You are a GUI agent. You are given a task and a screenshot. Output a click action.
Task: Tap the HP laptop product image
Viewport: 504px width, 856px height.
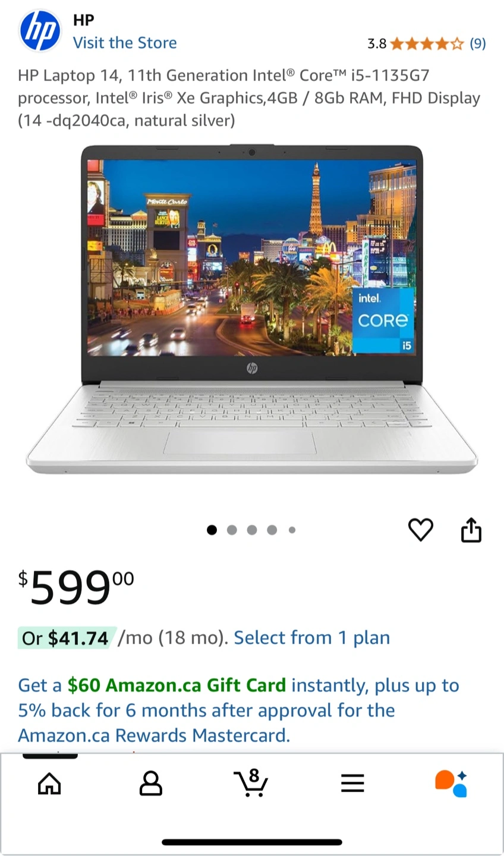252,309
